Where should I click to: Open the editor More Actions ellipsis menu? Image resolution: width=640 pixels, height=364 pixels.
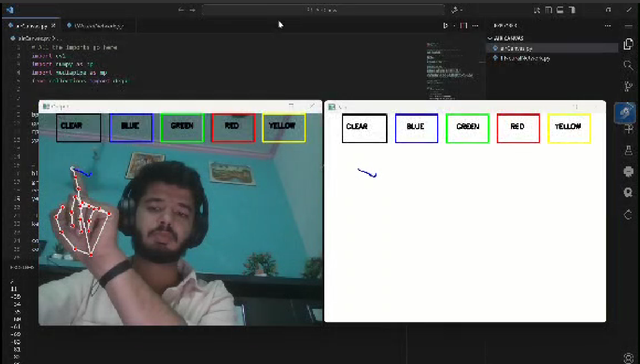475,25
